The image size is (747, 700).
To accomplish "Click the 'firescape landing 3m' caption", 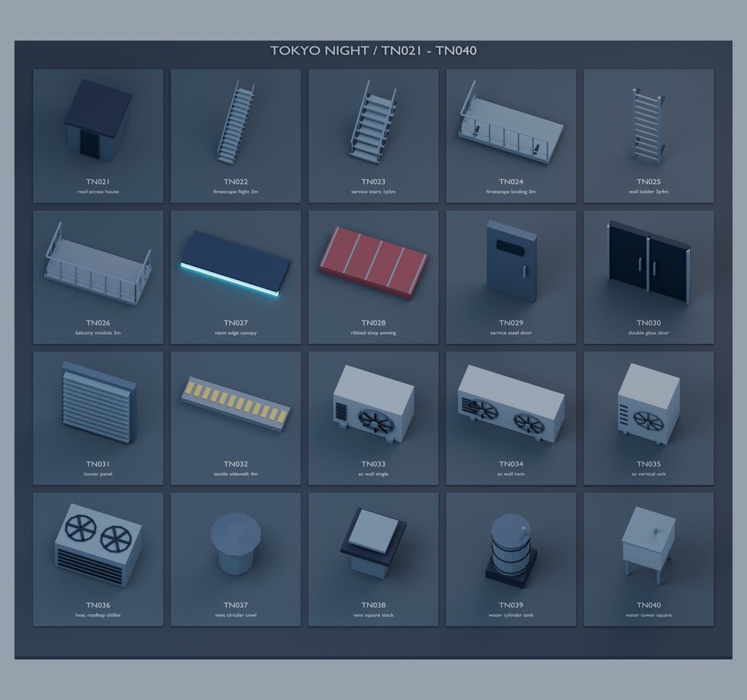I will coord(511,192).
